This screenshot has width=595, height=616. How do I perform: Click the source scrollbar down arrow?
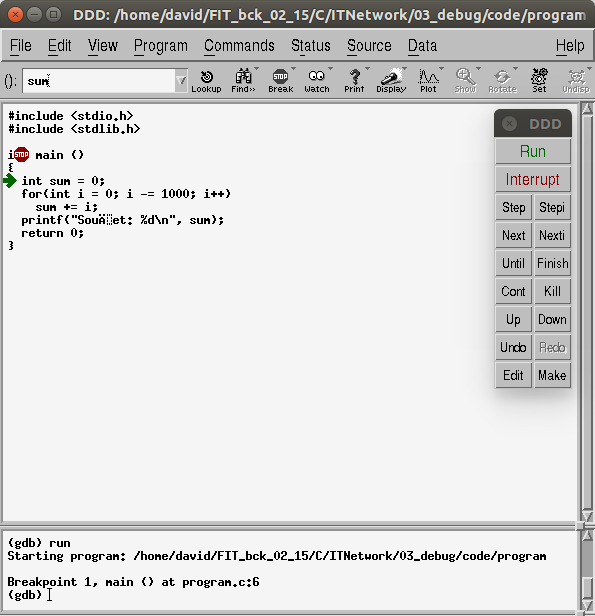click(x=587, y=516)
